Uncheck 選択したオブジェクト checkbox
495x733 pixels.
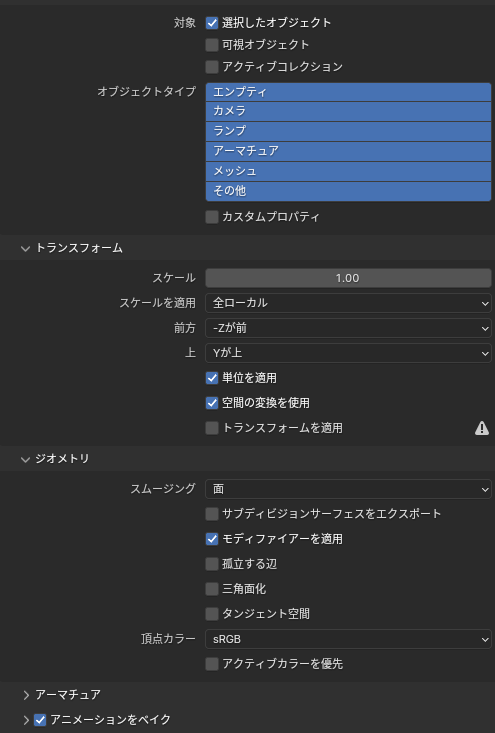[212, 22]
